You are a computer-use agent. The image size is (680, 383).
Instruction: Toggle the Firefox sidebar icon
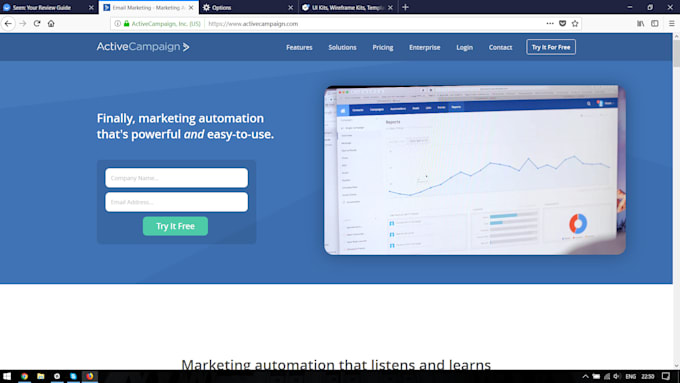(655, 23)
